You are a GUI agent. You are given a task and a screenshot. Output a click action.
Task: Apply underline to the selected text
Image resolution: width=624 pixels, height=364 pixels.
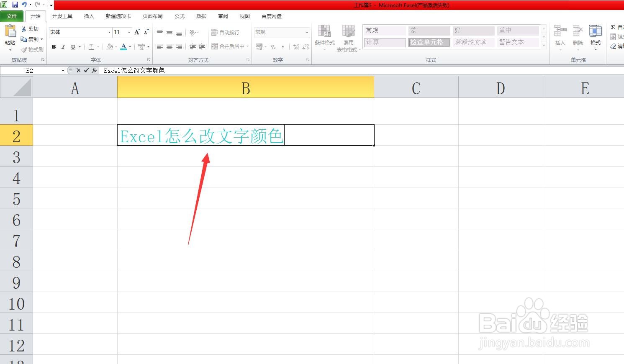73,46
